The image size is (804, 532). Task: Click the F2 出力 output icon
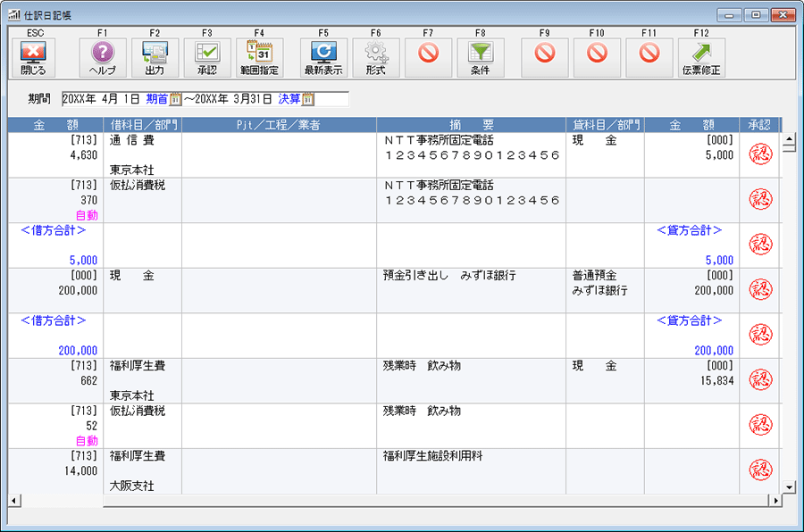pos(155,57)
